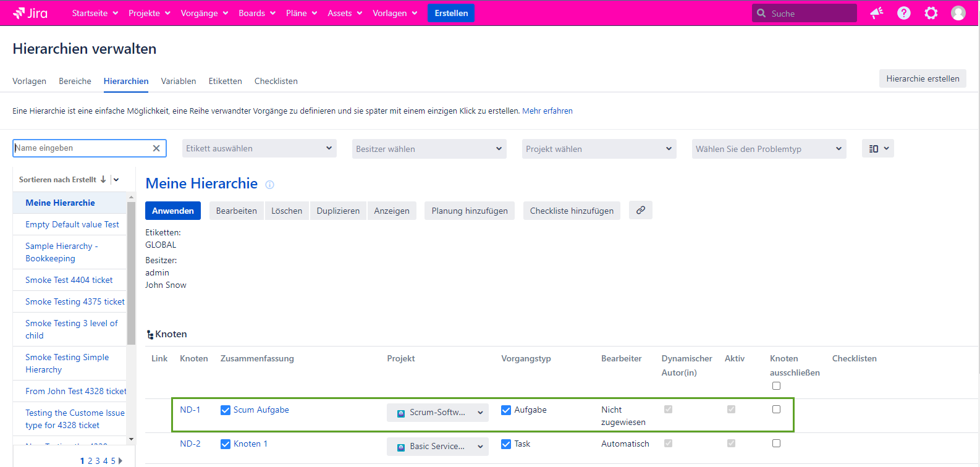Click the hierarchy list vertical scrollbar
Screen dimensions: 980x467
tap(131, 272)
